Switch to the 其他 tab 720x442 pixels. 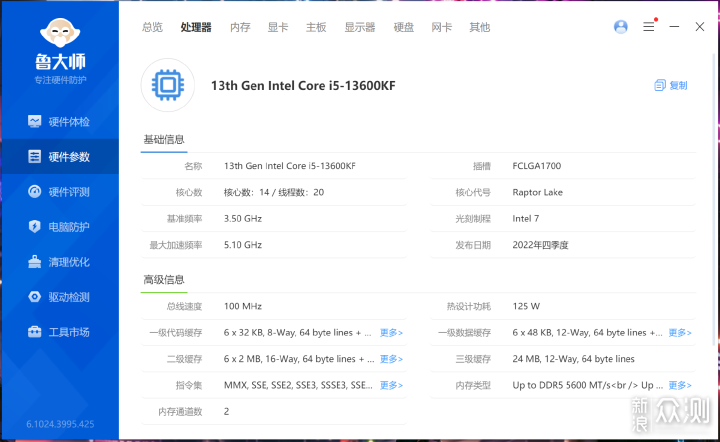click(x=479, y=27)
